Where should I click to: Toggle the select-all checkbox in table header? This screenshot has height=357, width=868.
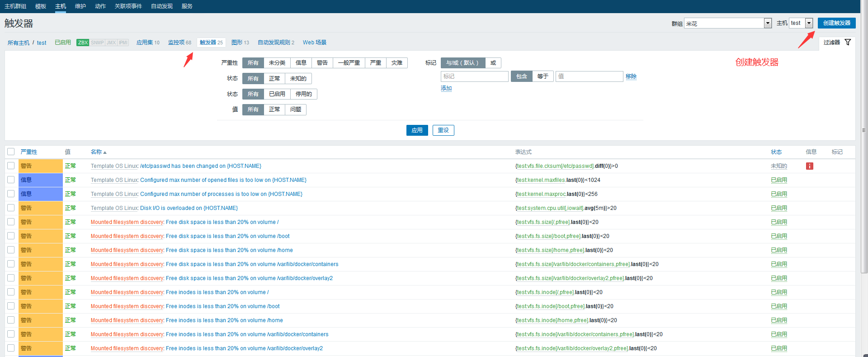11,152
